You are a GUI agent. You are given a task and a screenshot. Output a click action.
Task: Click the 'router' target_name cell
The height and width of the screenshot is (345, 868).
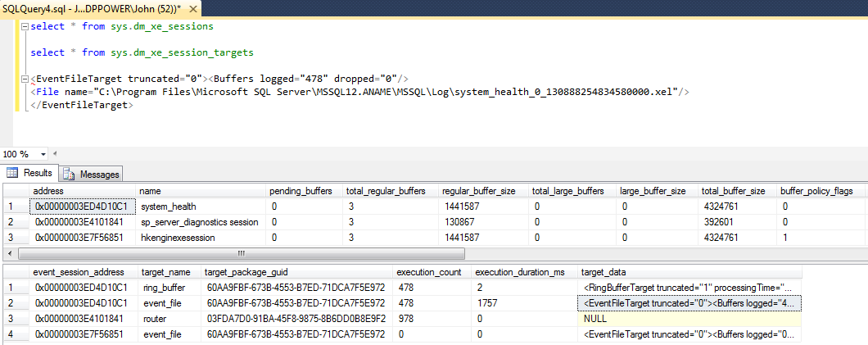click(x=169, y=319)
